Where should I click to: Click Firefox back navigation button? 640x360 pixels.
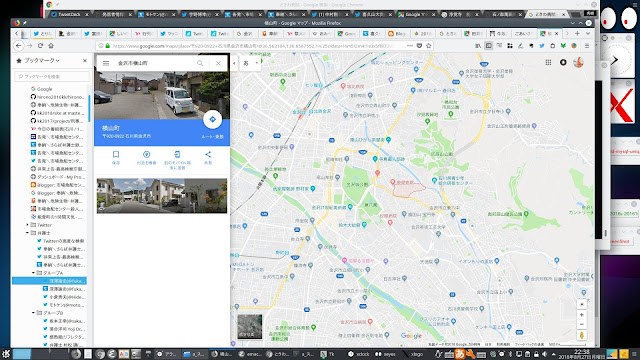pos(18,46)
